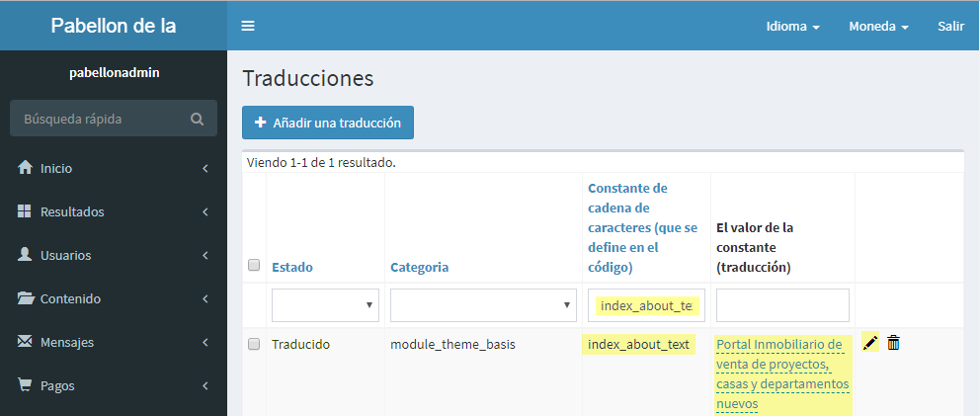980x416 pixels.
Task: Delete translation with trash icon
Action: point(893,343)
